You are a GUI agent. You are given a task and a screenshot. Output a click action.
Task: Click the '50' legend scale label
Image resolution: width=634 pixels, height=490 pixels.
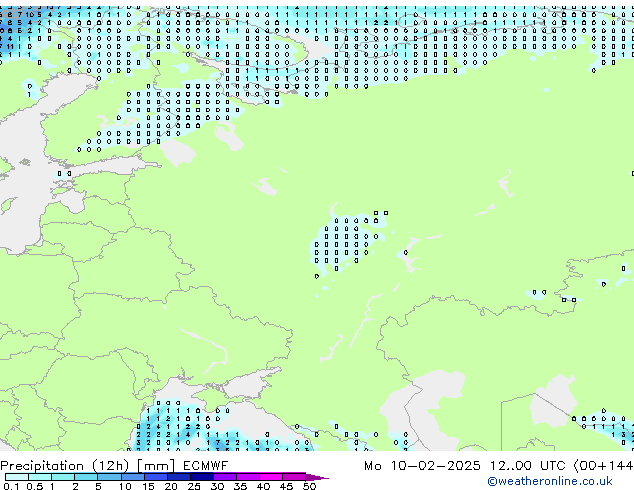click(310, 486)
